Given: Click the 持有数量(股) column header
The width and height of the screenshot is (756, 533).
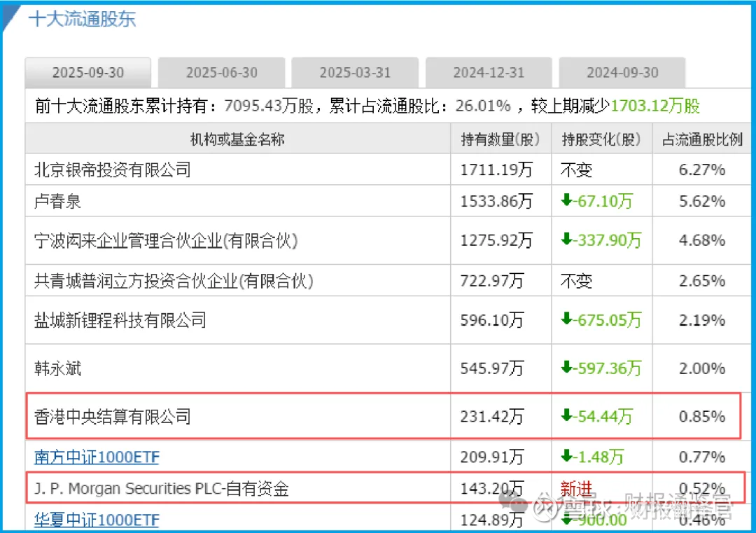Looking at the screenshot, I should pos(500,139).
